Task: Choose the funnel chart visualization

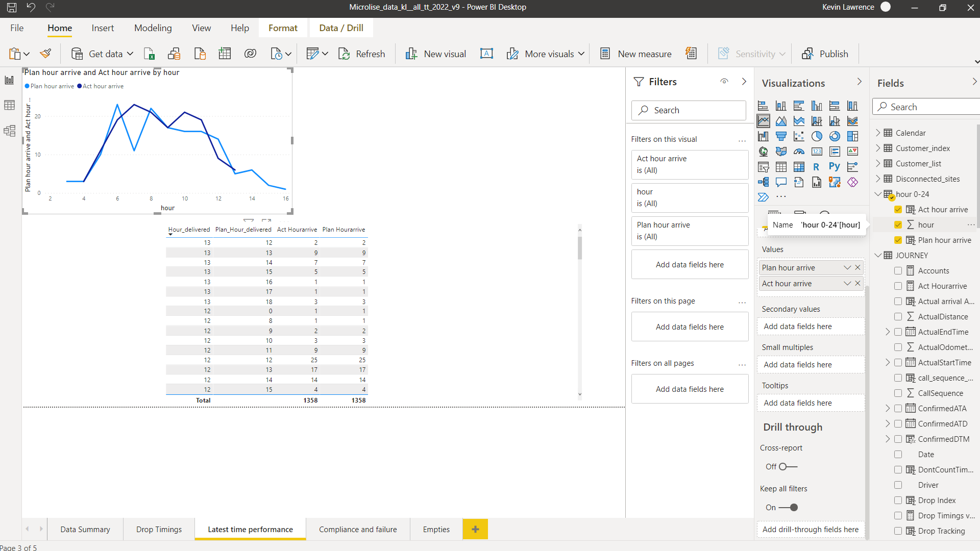Action: coord(781,136)
